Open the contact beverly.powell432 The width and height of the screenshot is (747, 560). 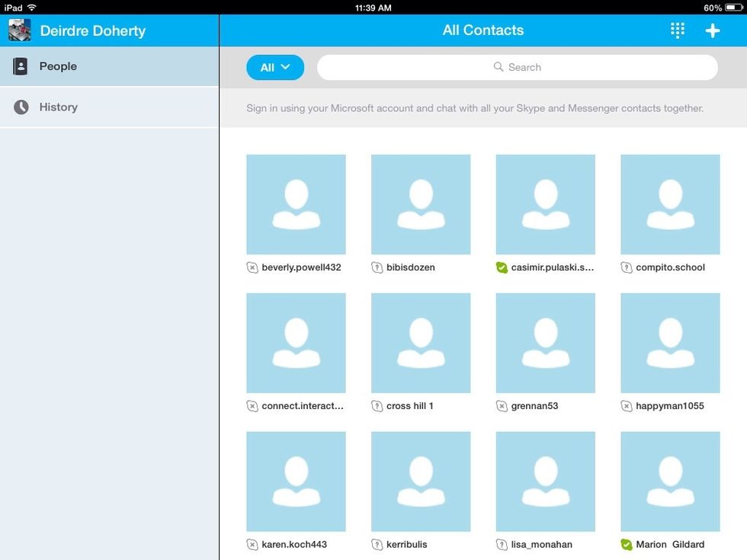point(296,204)
